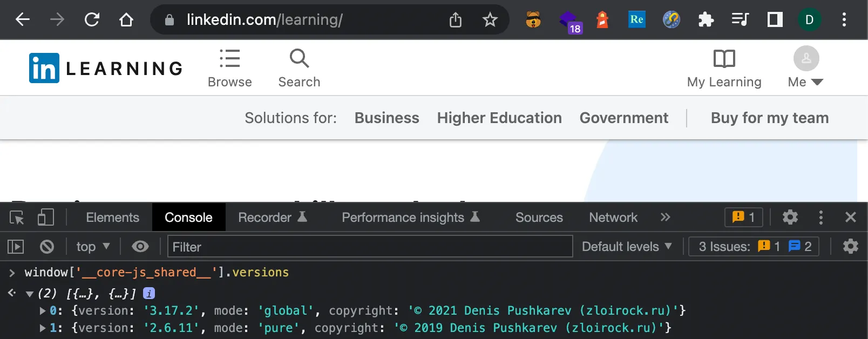Click the console command text window['__core-js_shared__'].versions
Image resolution: width=868 pixels, height=339 pixels.
pos(157,272)
